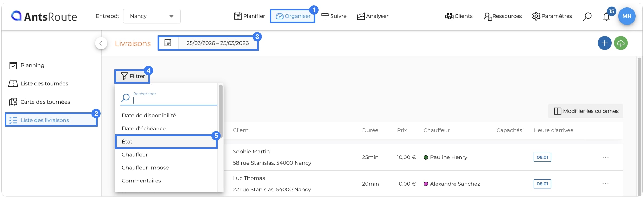Viewport: 644px width, 199px height.
Task: Open three-dots menu for Luc Thomas row
Action: (x=606, y=184)
